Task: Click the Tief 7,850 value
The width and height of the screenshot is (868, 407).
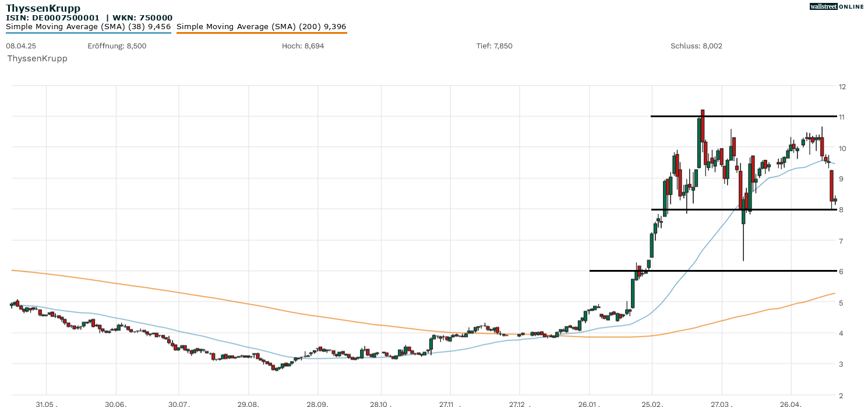Action: (494, 45)
